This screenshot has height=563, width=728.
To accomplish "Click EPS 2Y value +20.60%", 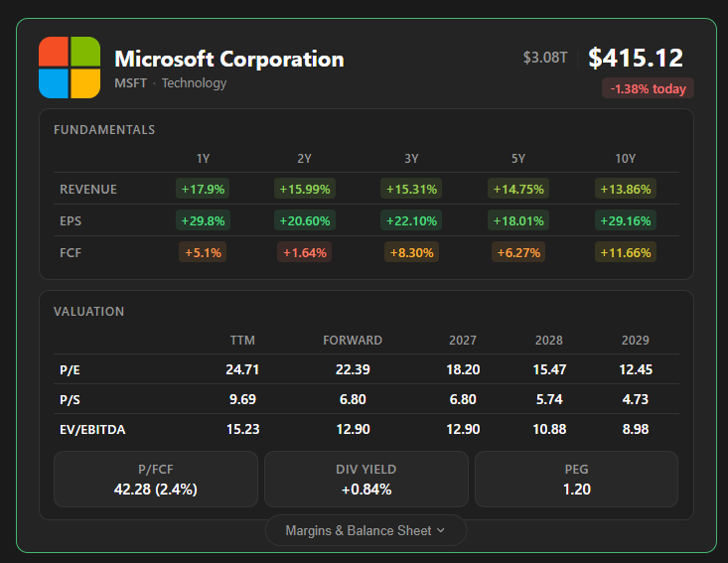I will pyautogui.click(x=305, y=220).
